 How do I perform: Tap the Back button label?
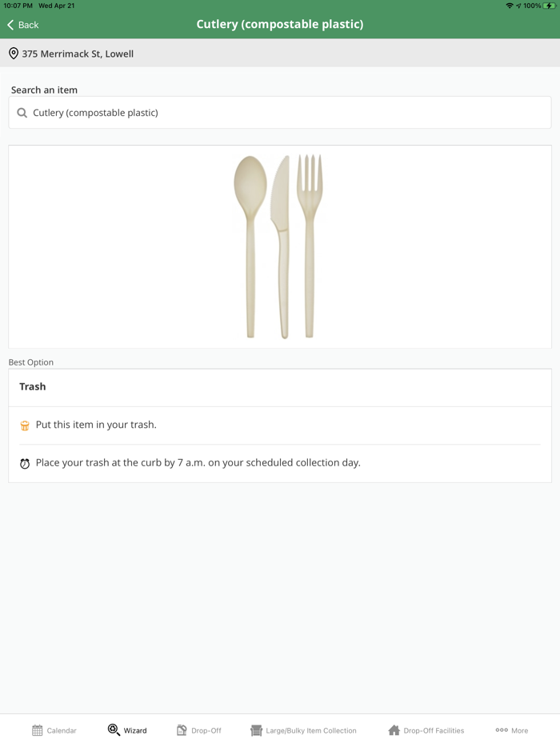tap(29, 25)
